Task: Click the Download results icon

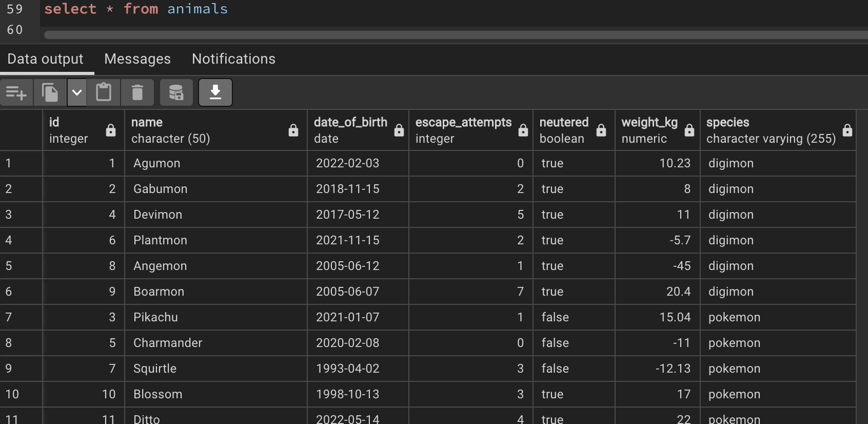Action: click(215, 92)
